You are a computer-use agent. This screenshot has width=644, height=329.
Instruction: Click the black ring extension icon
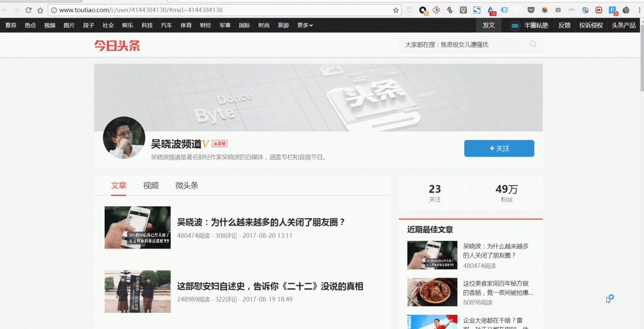point(423,10)
